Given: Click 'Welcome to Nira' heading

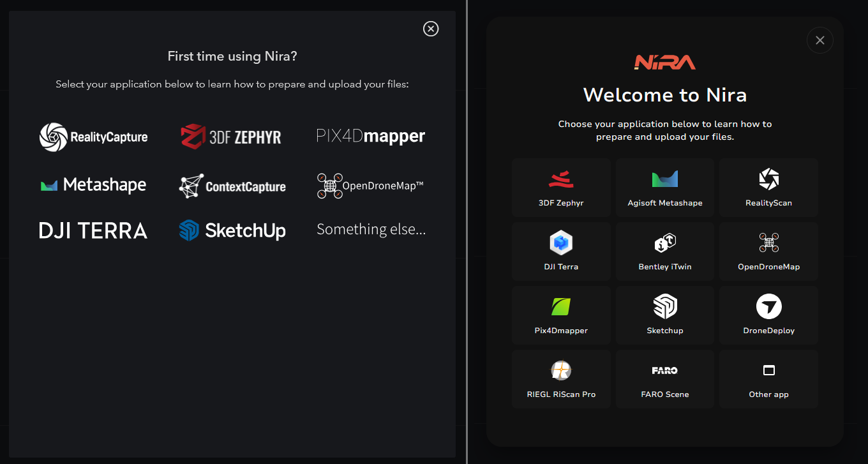Looking at the screenshot, I should point(665,95).
